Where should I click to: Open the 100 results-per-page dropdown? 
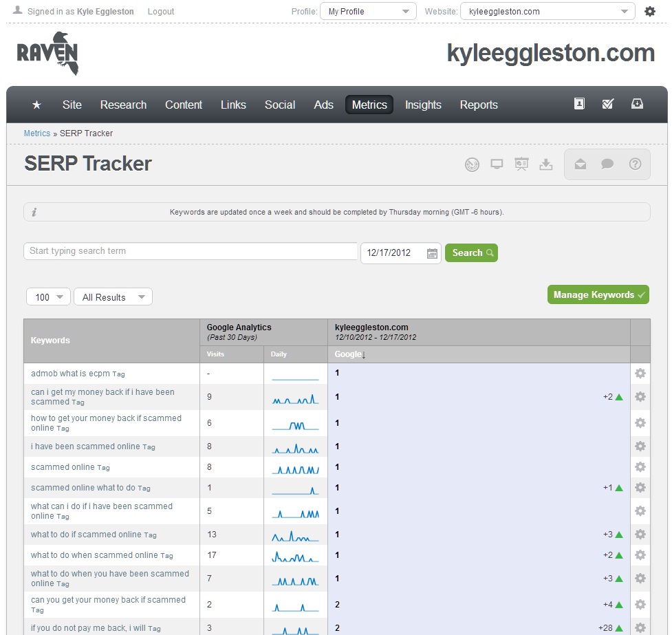point(48,297)
